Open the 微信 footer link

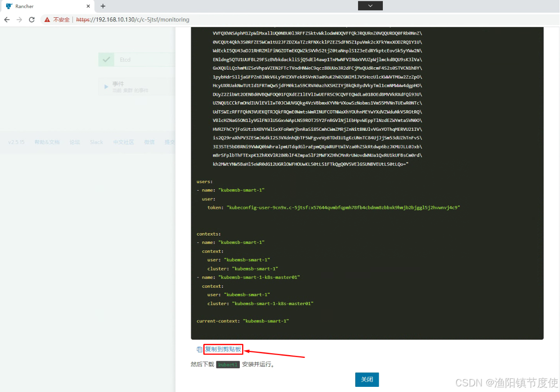pos(149,142)
